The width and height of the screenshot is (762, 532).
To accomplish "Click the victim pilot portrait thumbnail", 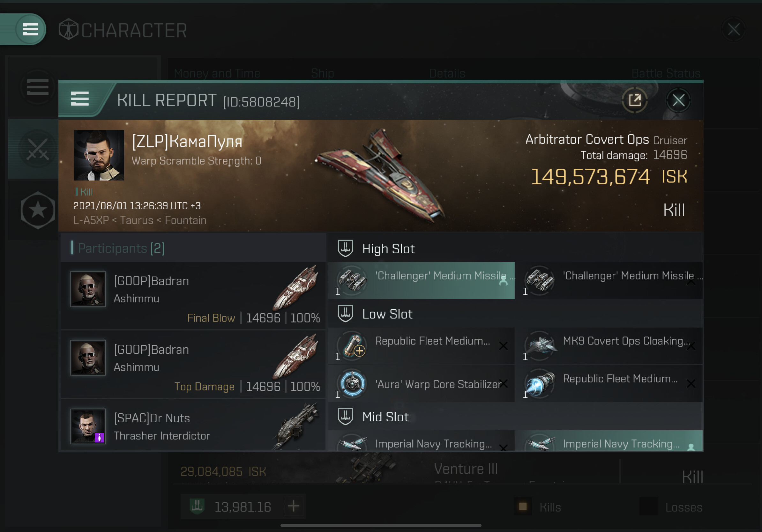I will (x=99, y=155).
